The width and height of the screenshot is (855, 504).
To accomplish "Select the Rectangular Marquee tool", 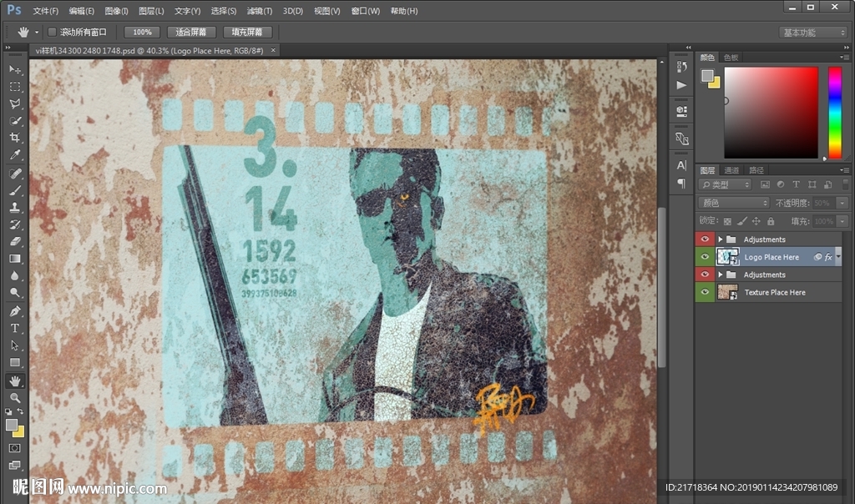I will pyautogui.click(x=15, y=87).
